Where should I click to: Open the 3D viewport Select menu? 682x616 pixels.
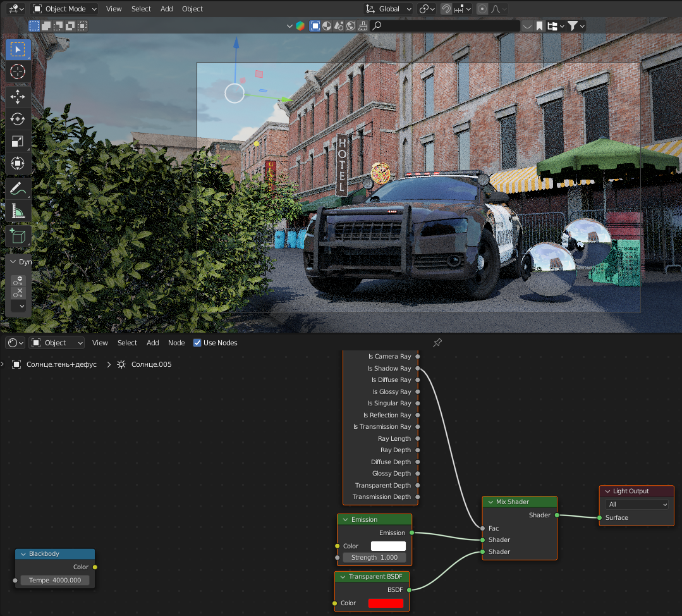[x=142, y=9]
